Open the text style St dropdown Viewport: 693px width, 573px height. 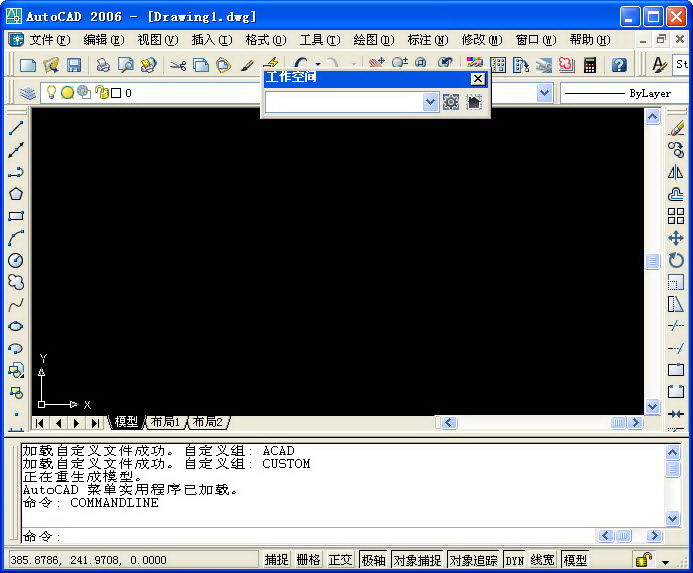(x=681, y=65)
